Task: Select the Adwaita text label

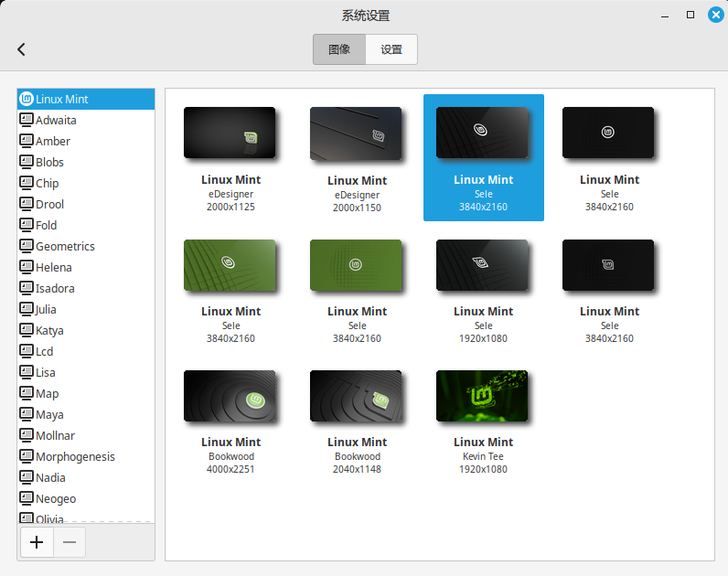Action: click(x=56, y=120)
